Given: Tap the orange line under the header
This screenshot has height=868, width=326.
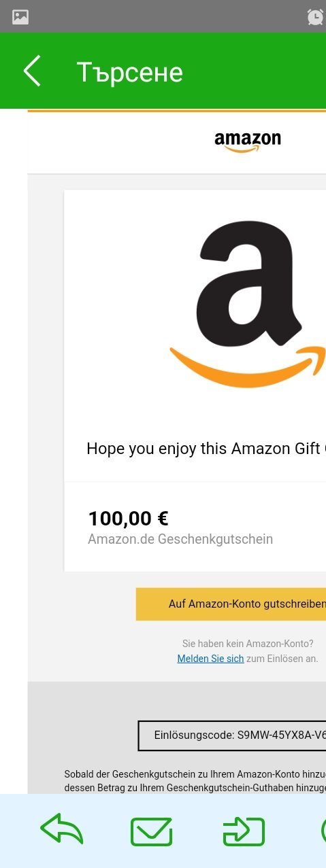Looking at the screenshot, I should coord(177,111).
